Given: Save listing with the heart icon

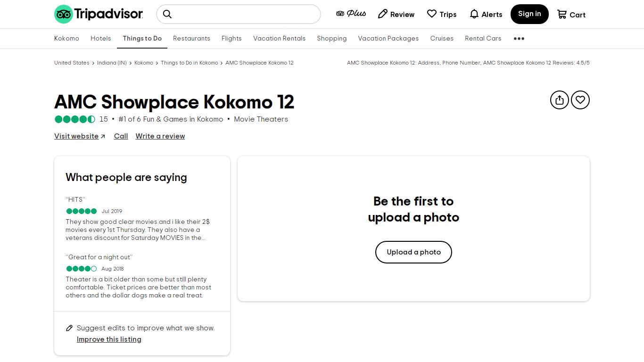Looking at the screenshot, I should click(580, 100).
